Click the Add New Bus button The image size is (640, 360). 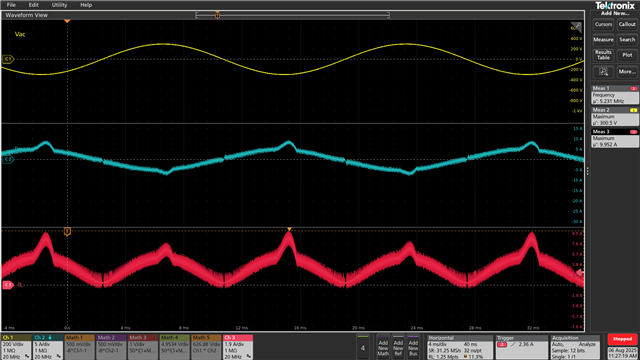(413, 347)
